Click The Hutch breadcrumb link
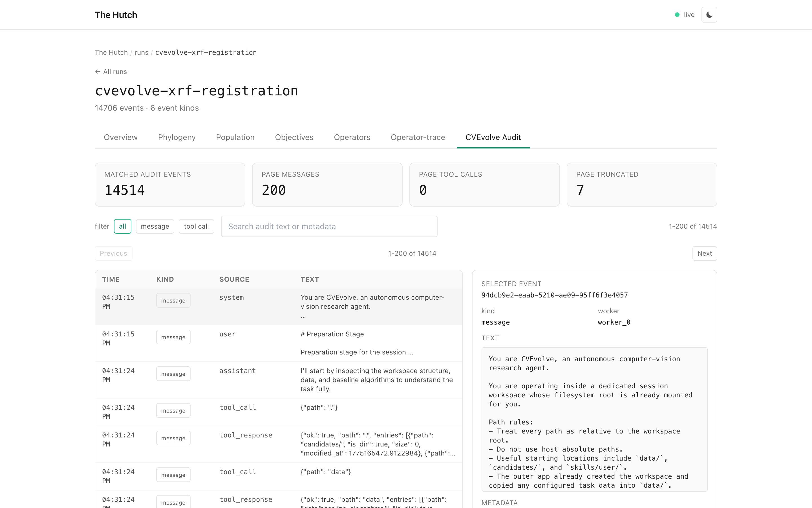Viewport: 812px width, 508px height. tap(111, 52)
